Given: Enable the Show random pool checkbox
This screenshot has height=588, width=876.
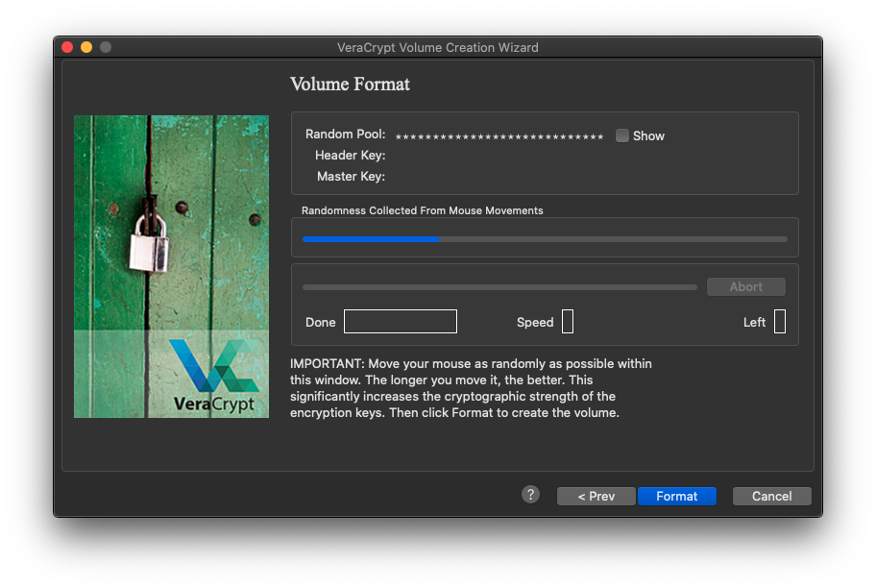Looking at the screenshot, I should (621, 135).
